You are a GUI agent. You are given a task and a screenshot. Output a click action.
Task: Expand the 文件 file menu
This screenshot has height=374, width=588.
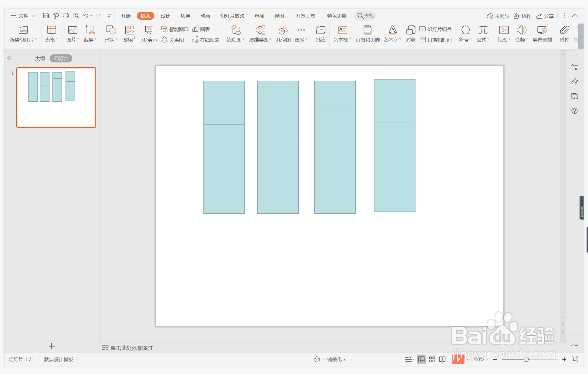(23, 16)
